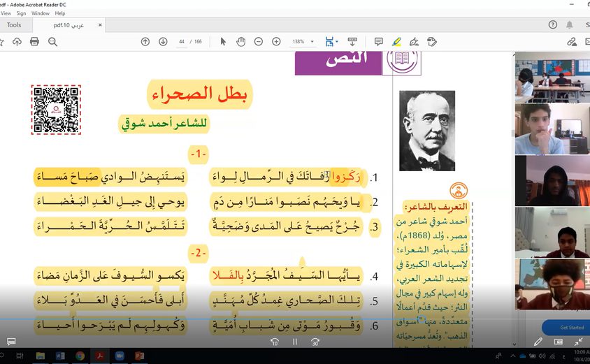Click the page number field showing 44
Screen dimensions: 590x364
pyautogui.click(x=182, y=42)
